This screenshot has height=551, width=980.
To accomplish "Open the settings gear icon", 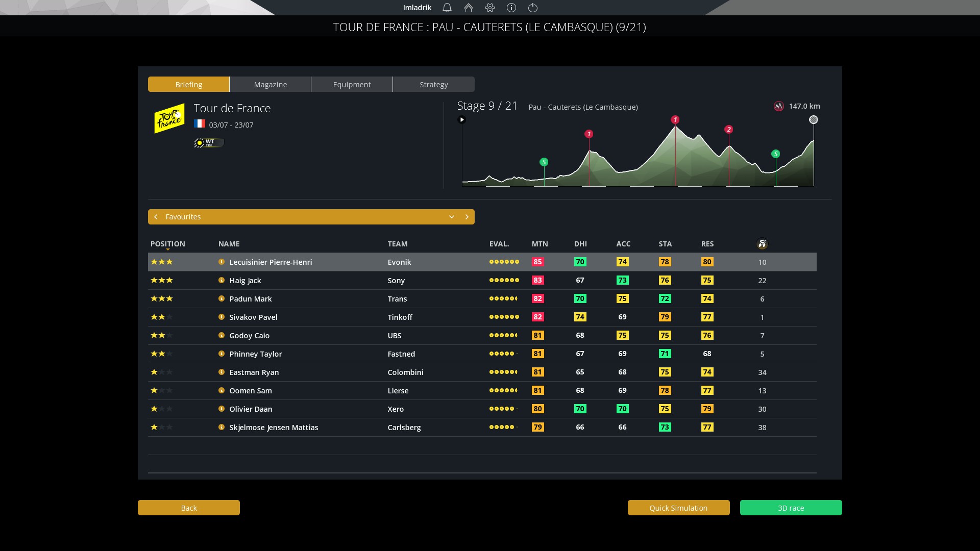I will coord(490,8).
